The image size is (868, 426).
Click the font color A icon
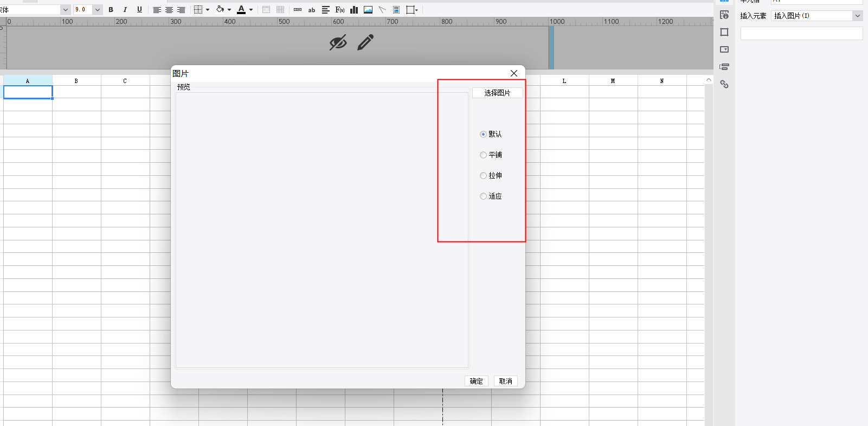242,10
